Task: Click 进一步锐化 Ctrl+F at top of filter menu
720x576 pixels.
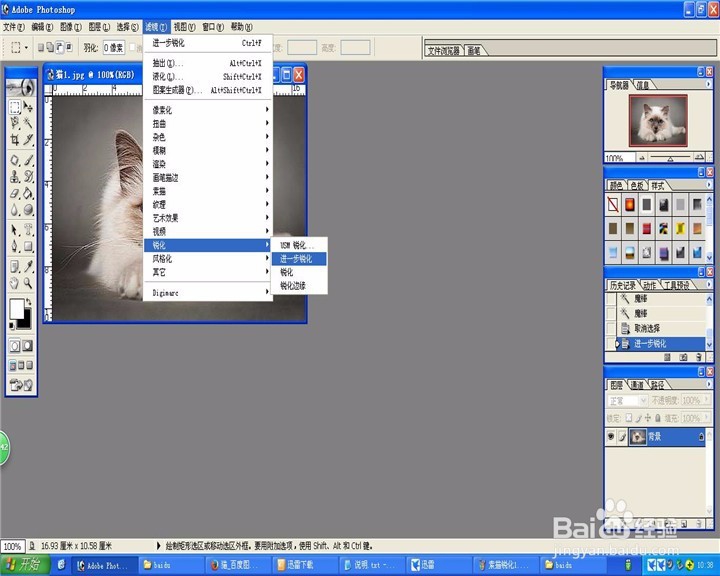Action: point(208,43)
